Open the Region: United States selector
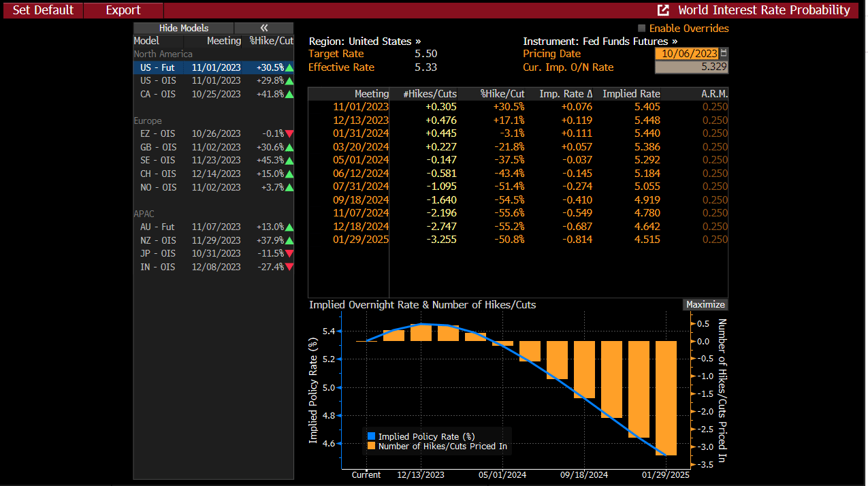The height and width of the screenshot is (486, 868). [x=364, y=41]
